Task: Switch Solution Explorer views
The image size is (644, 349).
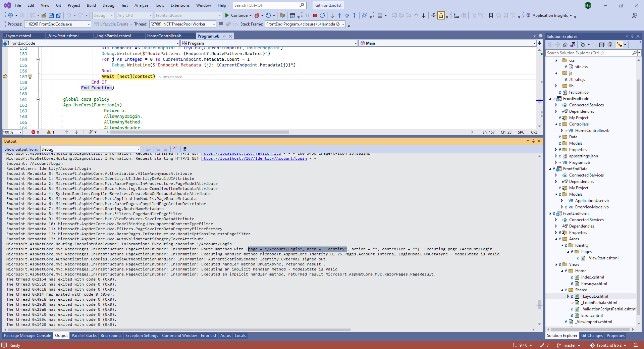Action: pos(572,45)
